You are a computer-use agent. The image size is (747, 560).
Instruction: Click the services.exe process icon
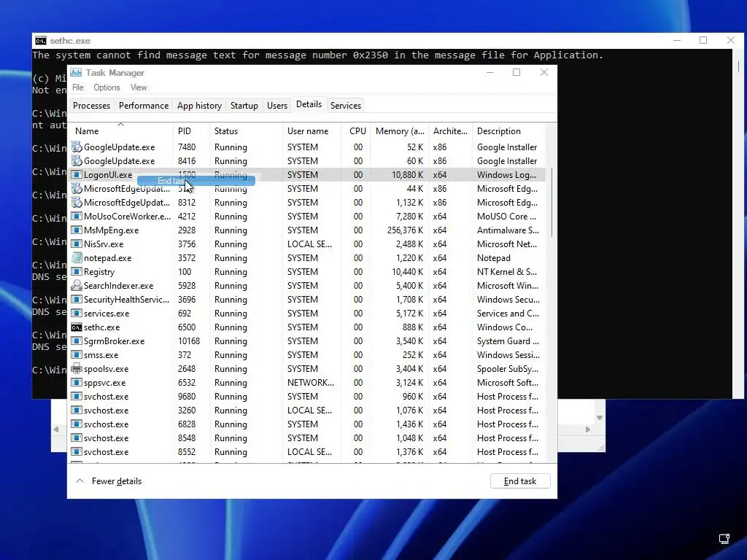[x=76, y=314]
